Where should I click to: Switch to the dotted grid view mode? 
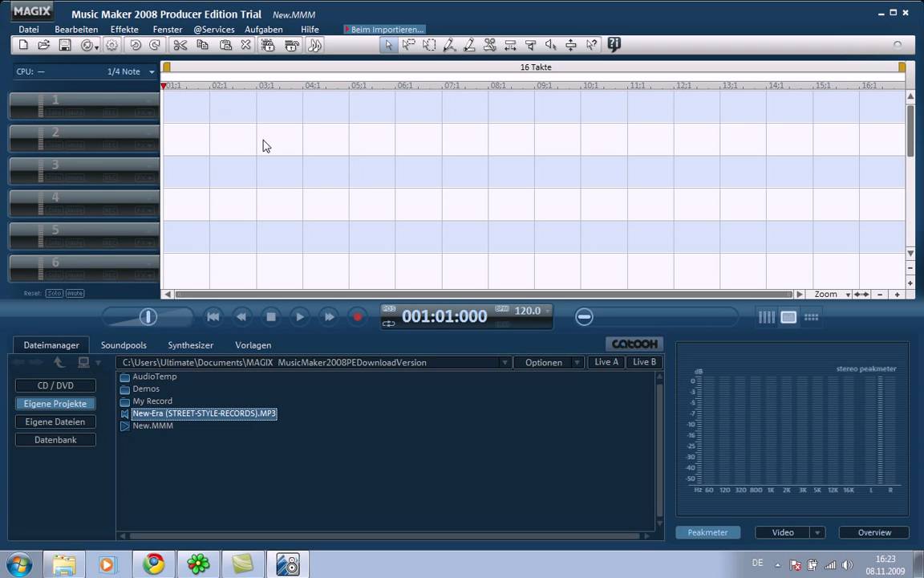click(x=811, y=317)
